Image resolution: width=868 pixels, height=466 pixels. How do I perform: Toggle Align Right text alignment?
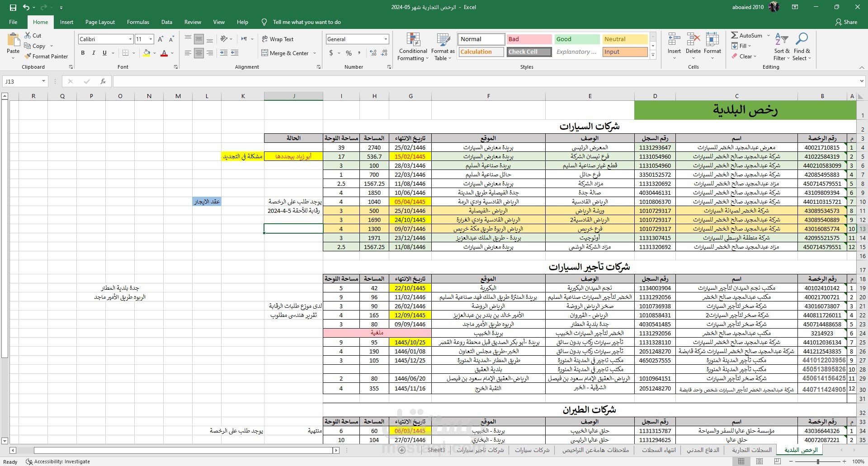pos(210,53)
